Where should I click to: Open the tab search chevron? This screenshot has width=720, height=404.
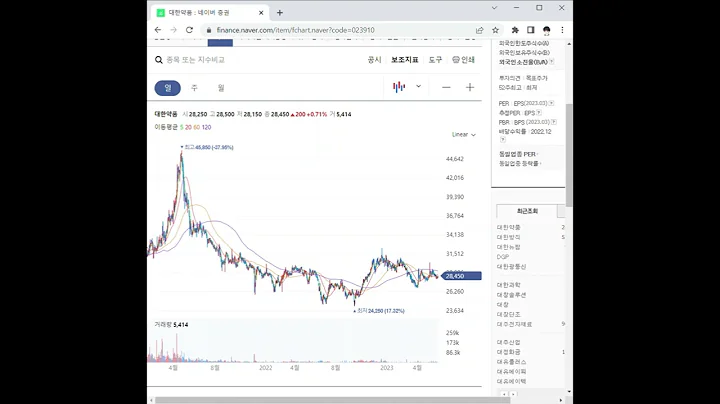click(495, 8)
